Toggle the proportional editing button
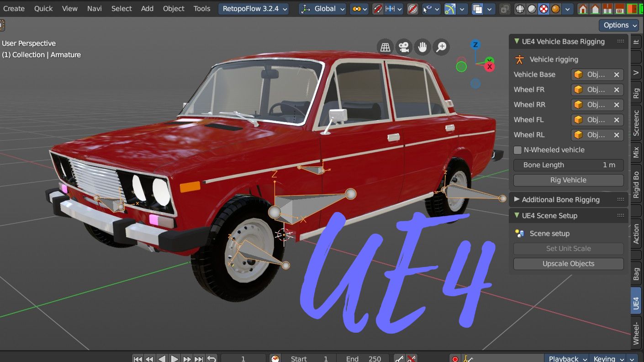 tap(413, 9)
